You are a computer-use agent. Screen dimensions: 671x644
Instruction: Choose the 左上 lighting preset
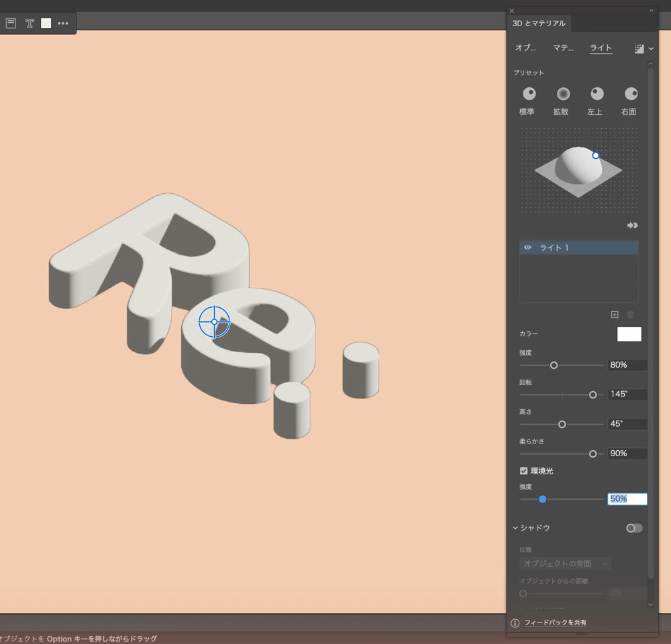(597, 94)
